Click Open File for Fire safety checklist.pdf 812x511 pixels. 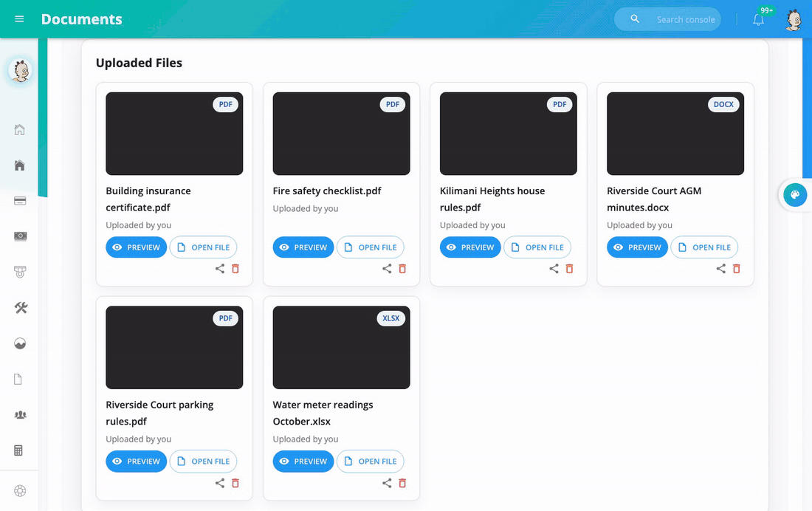coord(371,247)
